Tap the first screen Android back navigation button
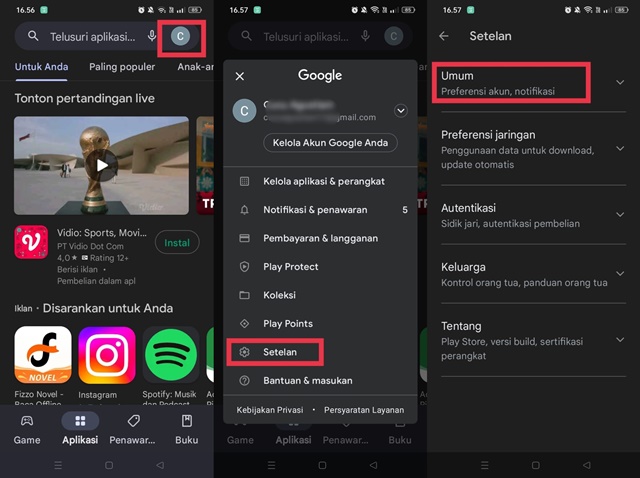Image resolution: width=640 pixels, height=478 pixels. (x=160, y=465)
